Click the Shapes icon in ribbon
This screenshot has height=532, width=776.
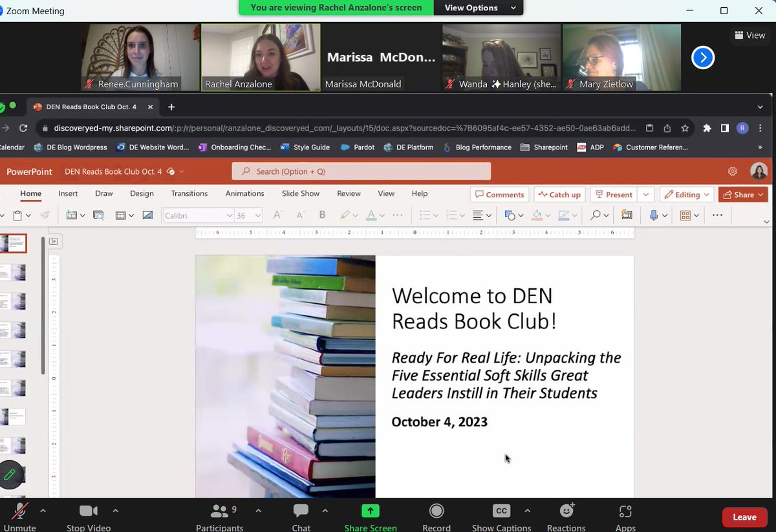[509, 215]
